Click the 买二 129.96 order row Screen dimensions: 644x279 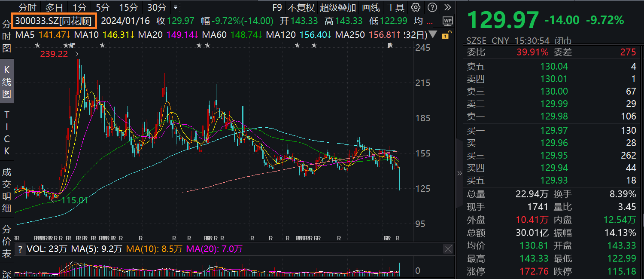[552, 143]
